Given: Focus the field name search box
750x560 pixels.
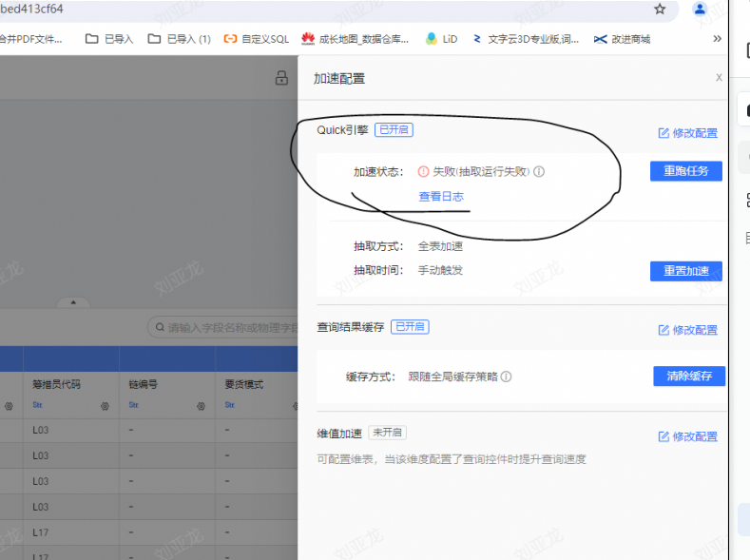Looking at the screenshot, I should click(x=226, y=327).
